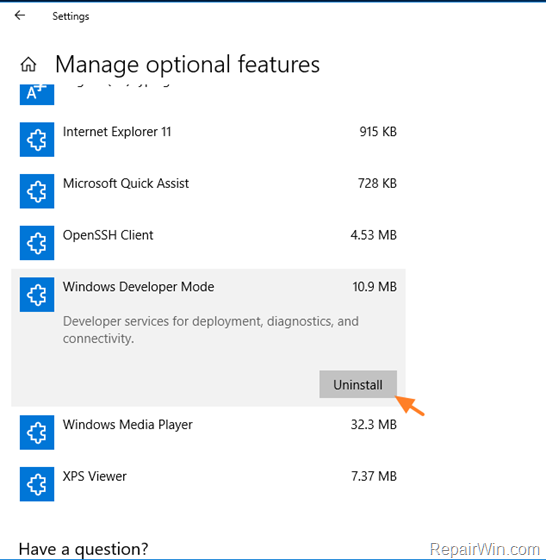This screenshot has width=546, height=560.
Task: Click the Settings window title
Action: pyautogui.click(x=71, y=16)
